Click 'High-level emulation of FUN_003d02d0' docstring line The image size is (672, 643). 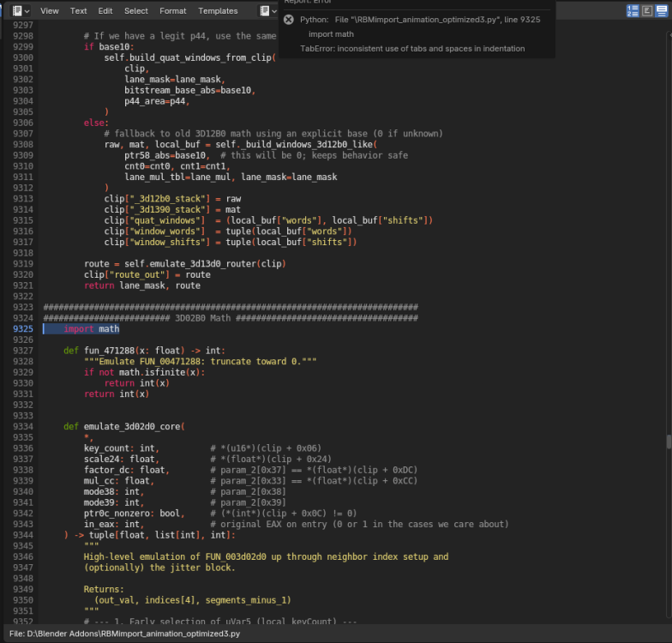tap(266, 557)
